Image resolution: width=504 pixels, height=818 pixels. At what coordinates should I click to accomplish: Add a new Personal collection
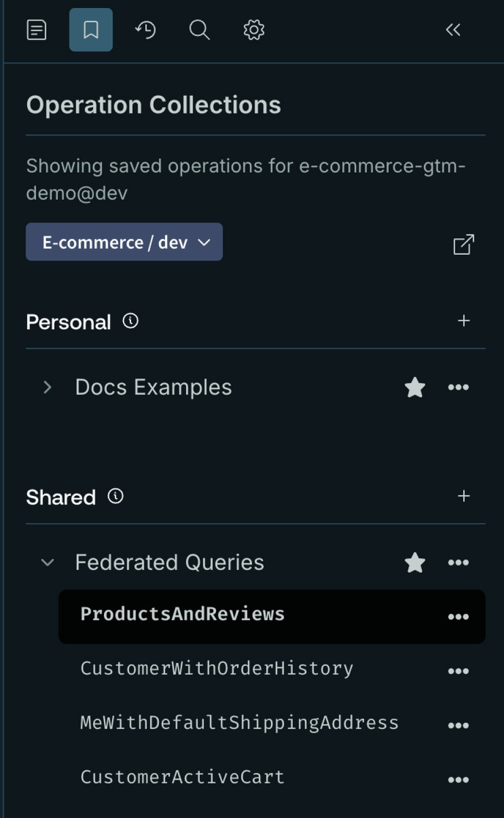point(464,321)
